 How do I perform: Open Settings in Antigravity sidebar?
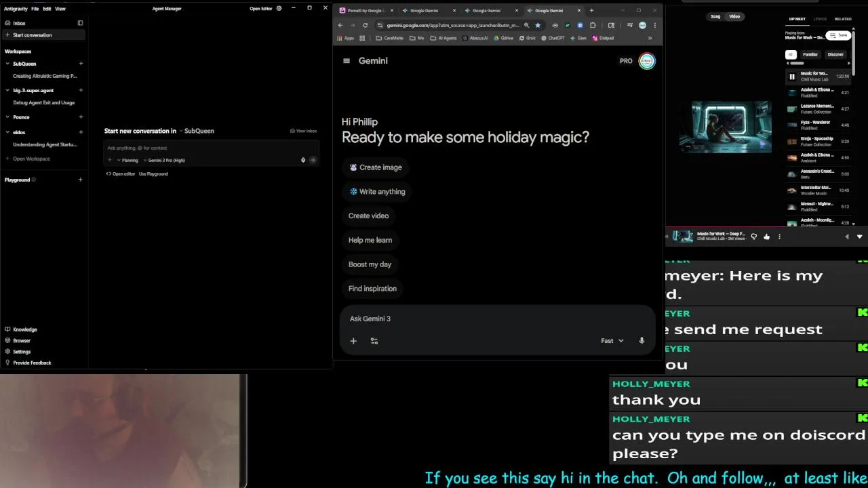click(x=22, y=352)
